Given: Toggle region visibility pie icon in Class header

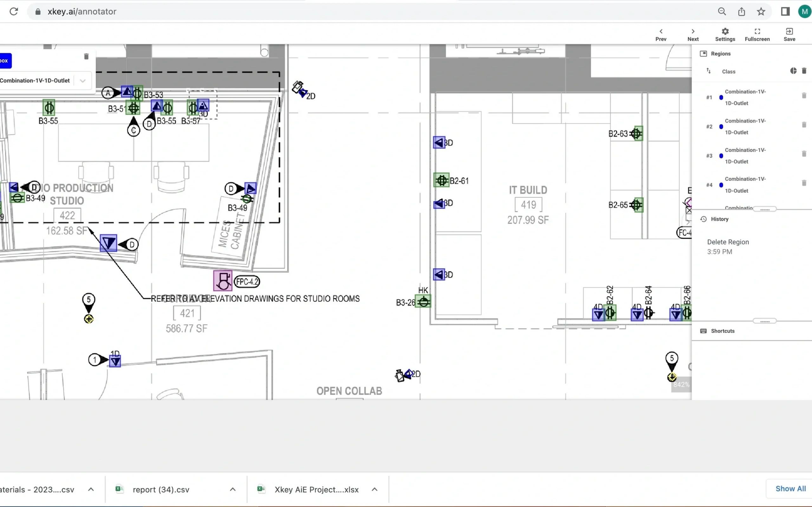Looking at the screenshot, I should [x=793, y=71].
